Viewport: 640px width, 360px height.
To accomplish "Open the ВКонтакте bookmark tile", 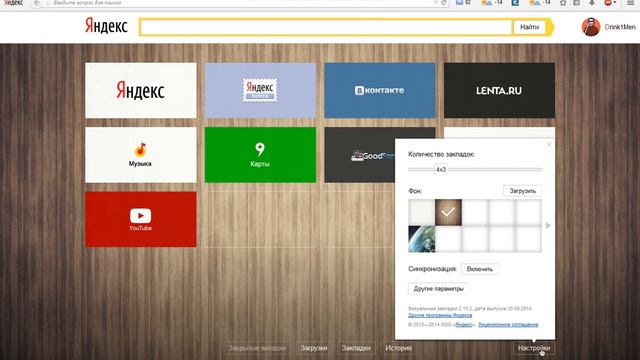I will coord(380,90).
